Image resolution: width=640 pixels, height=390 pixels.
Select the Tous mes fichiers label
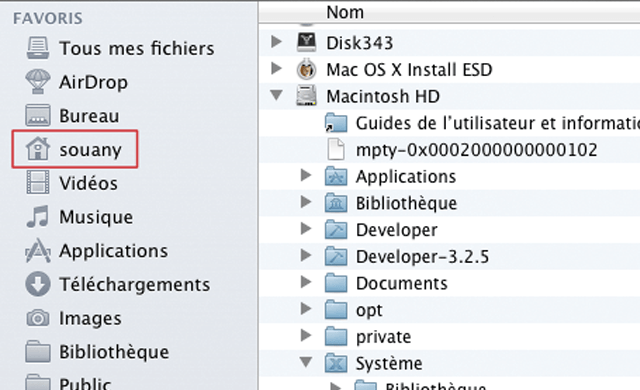coord(137,48)
